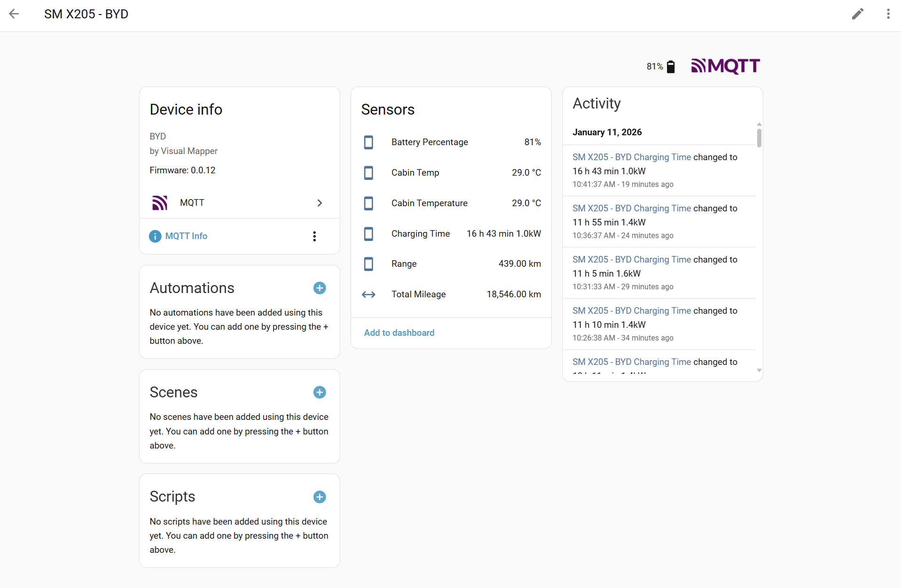This screenshot has width=901, height=588.
Task: Open the device overflow menu at top right
Action: click(888, 14)
